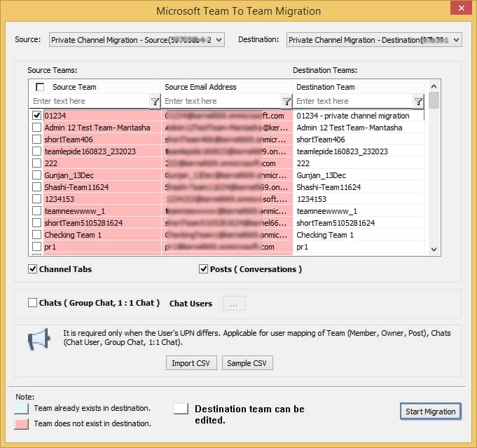Open the Source tenant dropdown
Image resolution: width=477 pixels, height=448 pixels.
pos(137,39)
